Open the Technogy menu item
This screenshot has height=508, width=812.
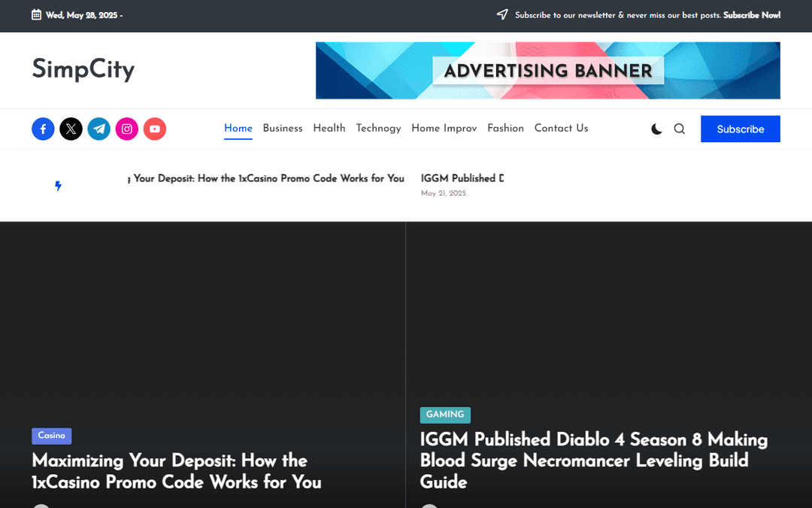point(378,129)
